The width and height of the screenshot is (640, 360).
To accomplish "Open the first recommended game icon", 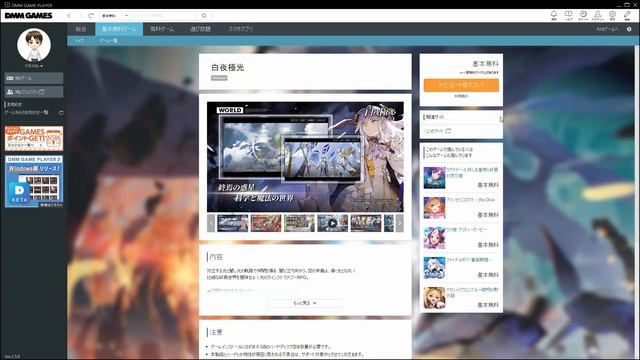I will (434, 178).
